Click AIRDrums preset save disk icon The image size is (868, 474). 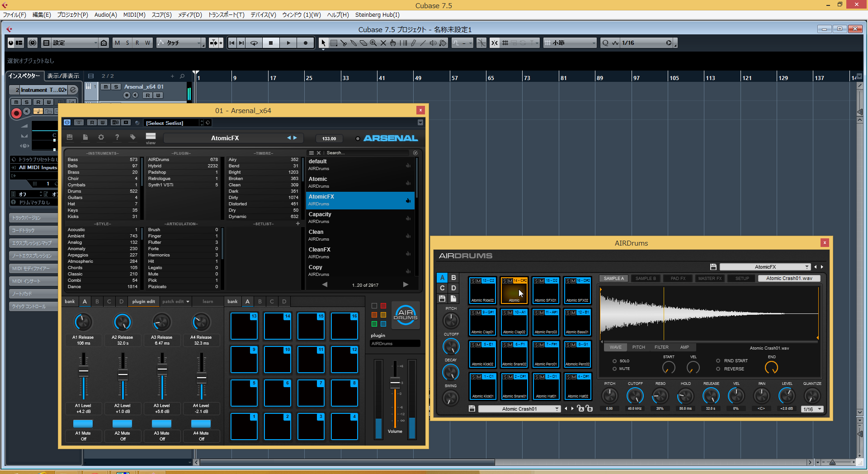(713, 267)
